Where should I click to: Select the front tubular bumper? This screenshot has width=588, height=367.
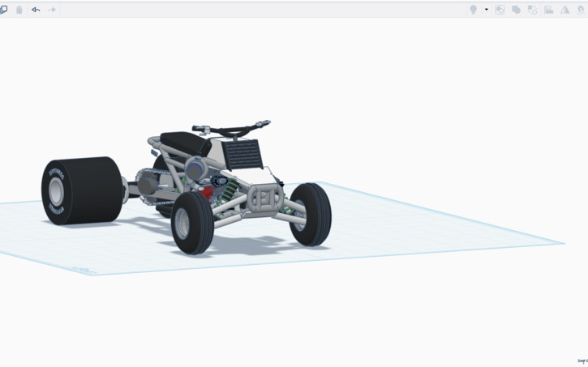(264, 198)
